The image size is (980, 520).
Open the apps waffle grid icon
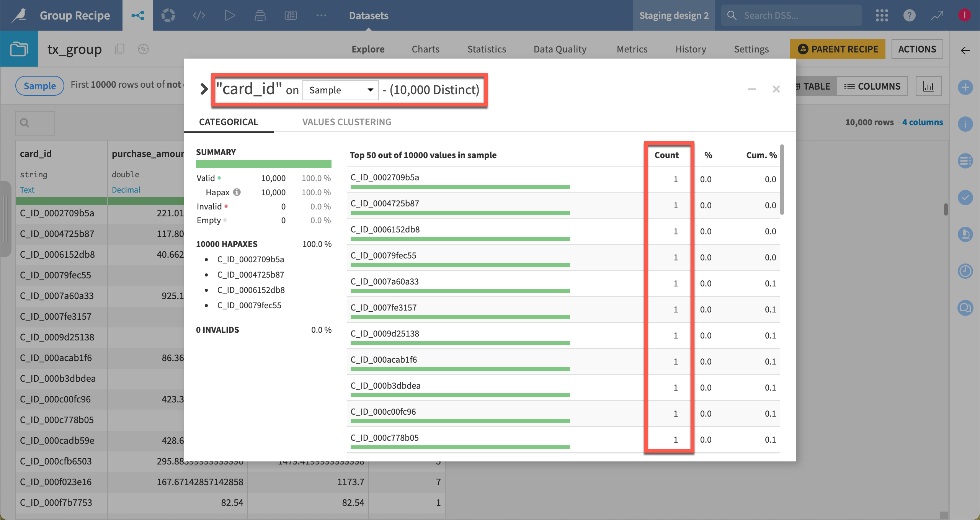pyautogui.click(x=881, y=15)
